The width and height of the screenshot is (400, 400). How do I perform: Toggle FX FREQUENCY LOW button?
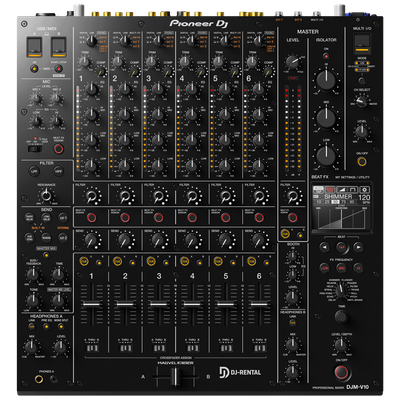(x=324, y=268)
